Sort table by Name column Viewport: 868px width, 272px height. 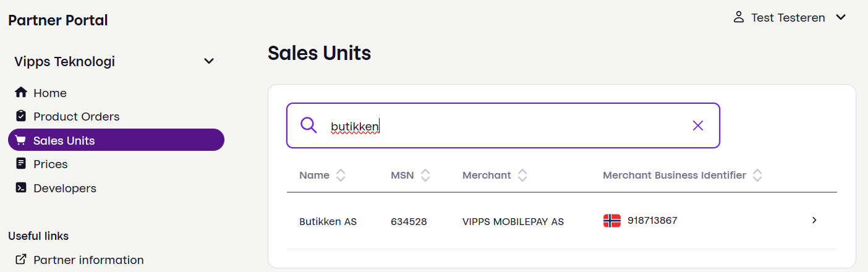click(340, 176)
